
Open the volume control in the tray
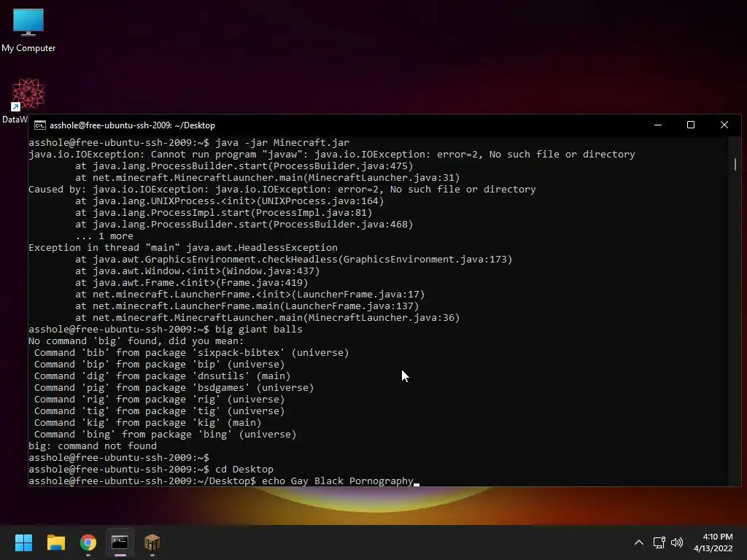pyautogui.click(x=676, y=542)
